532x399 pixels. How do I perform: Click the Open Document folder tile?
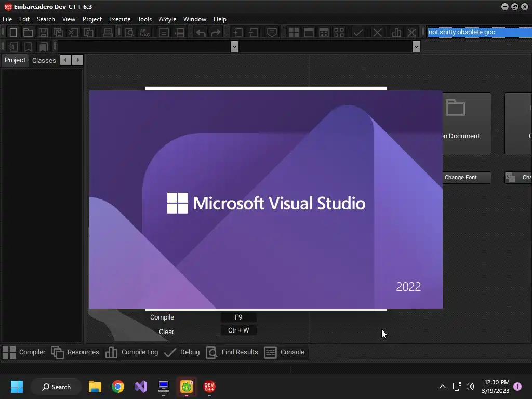pyautogui.click(x=467, y=123)
